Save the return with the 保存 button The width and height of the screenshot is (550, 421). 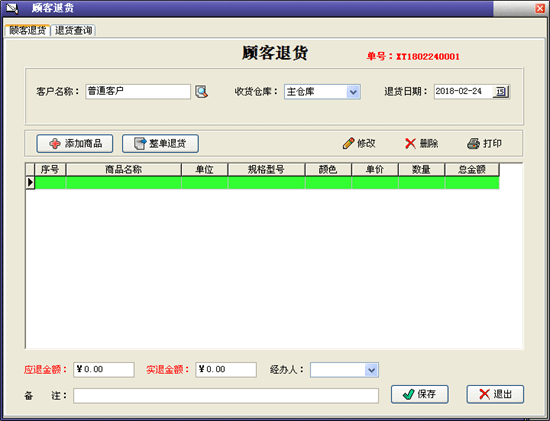pos(420,394)
